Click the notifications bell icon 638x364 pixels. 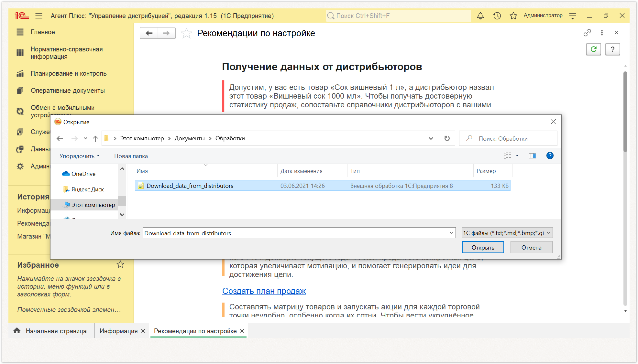click(480, 16)
